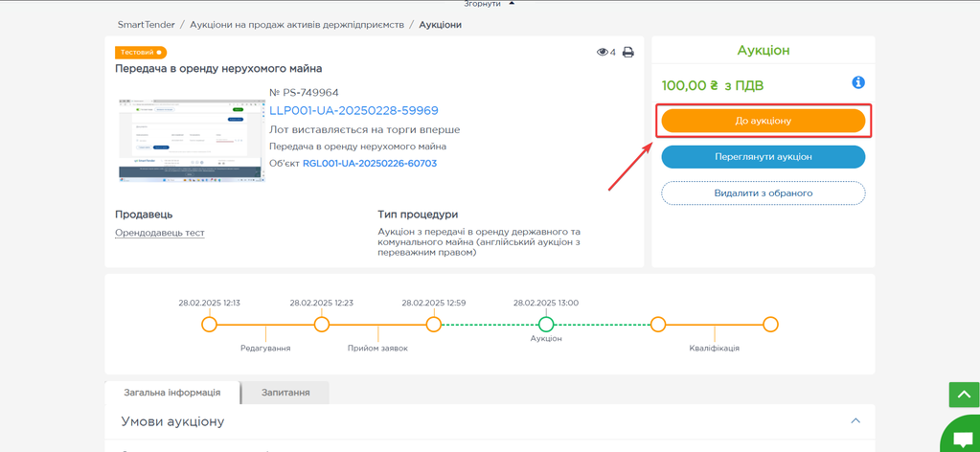Remove lot via Видалити з обраного
Viewport: 980px width, 452px height.
(x=763, y=193)
